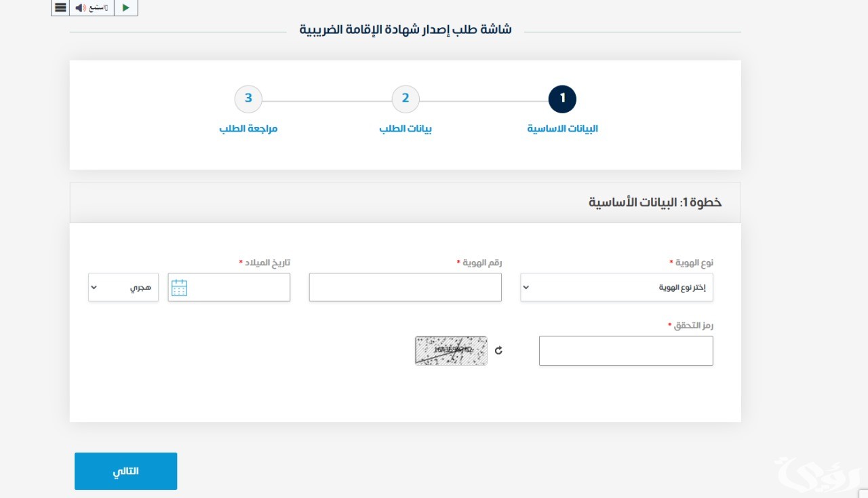Focus the رمز التحقق input field
This screenshot has height=498, width=868.
tap(626, 351)
